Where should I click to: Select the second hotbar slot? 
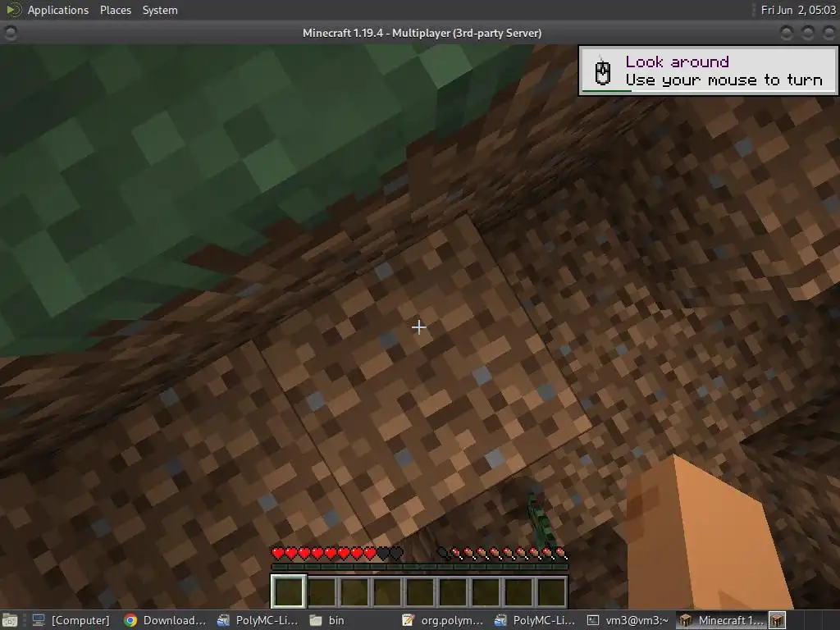tap(322, 591)
